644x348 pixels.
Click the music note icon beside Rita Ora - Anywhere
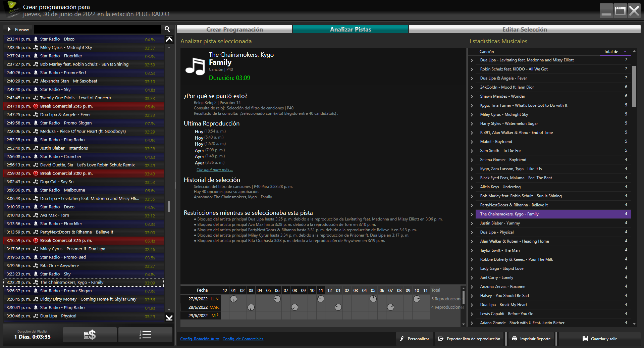click(36, 266)
